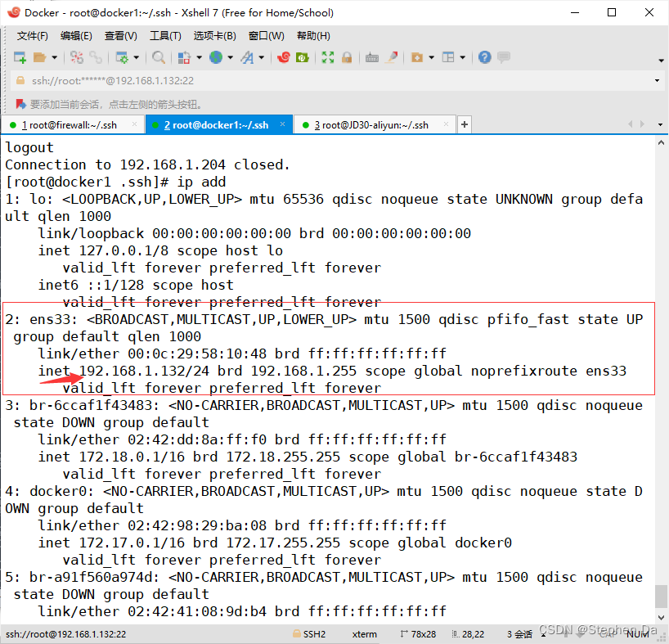Image resolution: width=669 pixels, height=644 pixels.
Task: Expand the Open Session folder dropdown arrow
Action: coord(54,57)
